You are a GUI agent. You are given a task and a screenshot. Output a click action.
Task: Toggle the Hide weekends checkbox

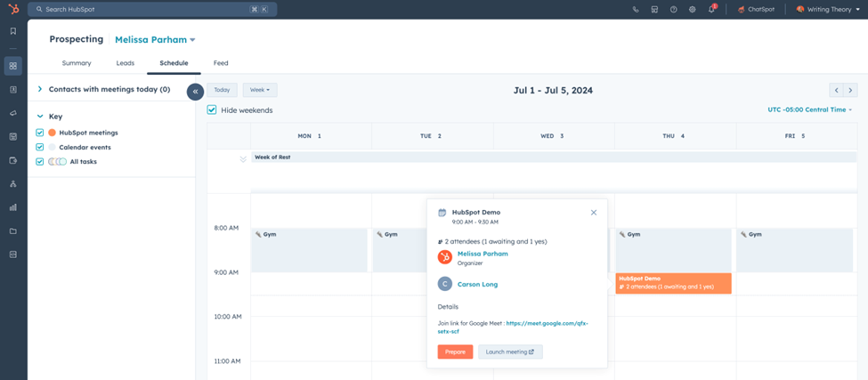(x=212, y=110)
